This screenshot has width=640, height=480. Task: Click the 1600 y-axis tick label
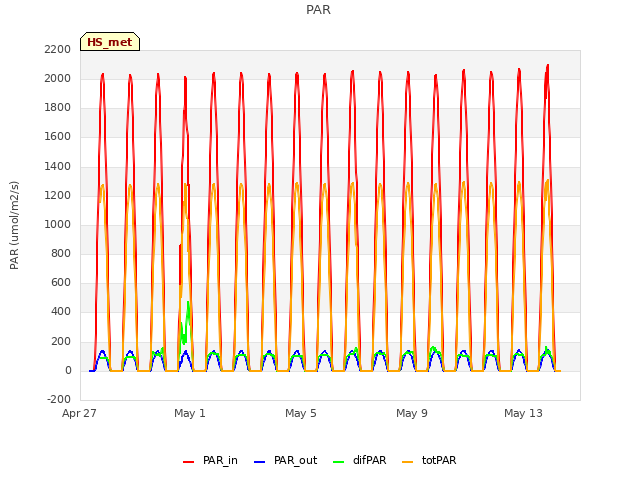point(58,136)
